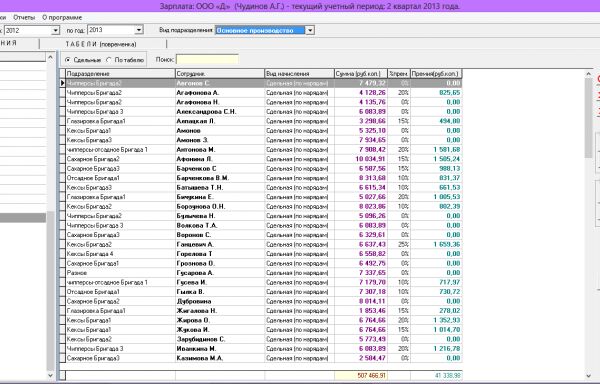This screenshot has height=384, width=600.
Task: Click the total premium 41 338,98
Action: 436,376
